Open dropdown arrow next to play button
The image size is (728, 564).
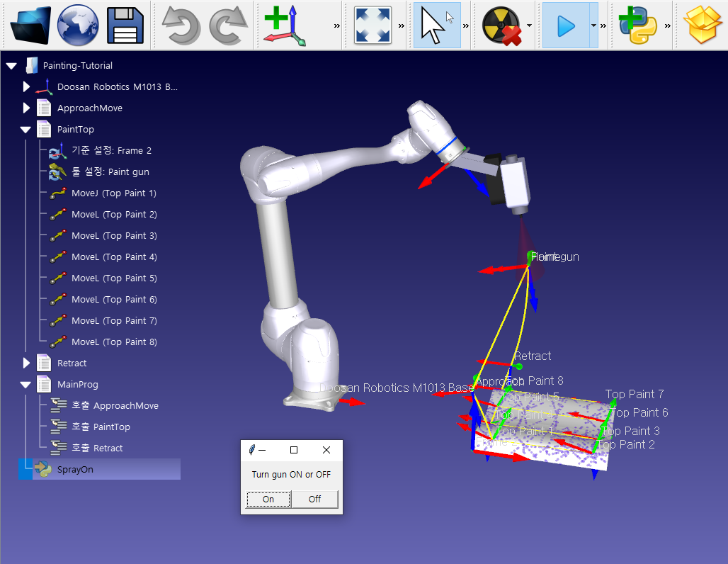pos(593,26)
